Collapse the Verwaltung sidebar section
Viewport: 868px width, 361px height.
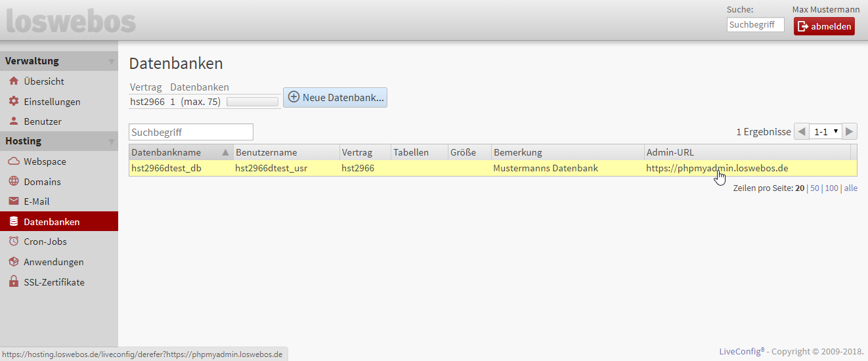(x=111, y=62)
